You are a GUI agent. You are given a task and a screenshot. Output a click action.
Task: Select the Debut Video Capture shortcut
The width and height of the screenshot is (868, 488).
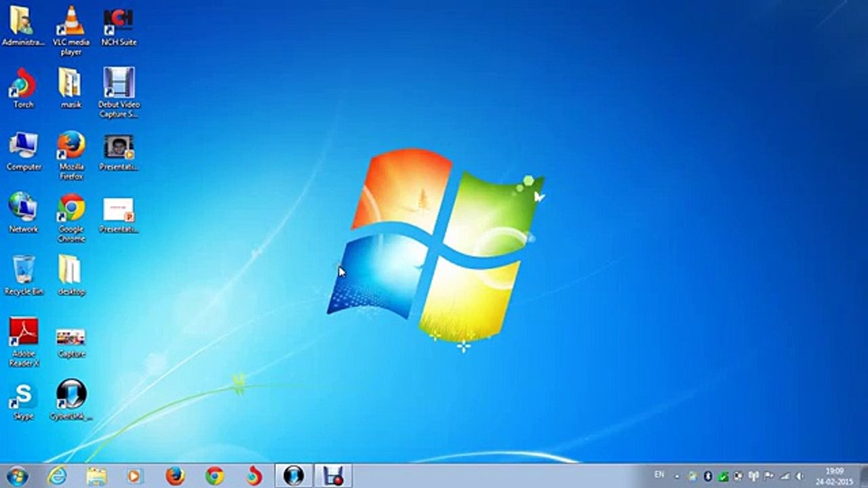pos(119,93)
